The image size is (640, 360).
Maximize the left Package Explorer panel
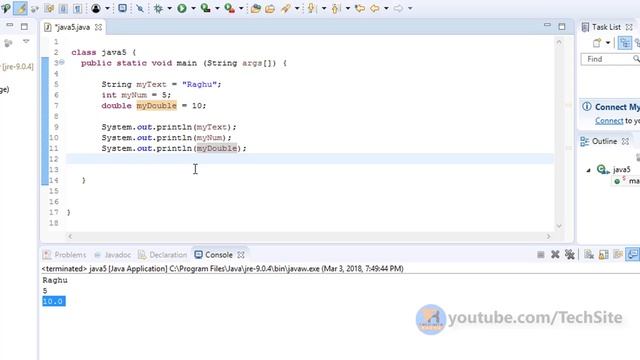[24, 27]
